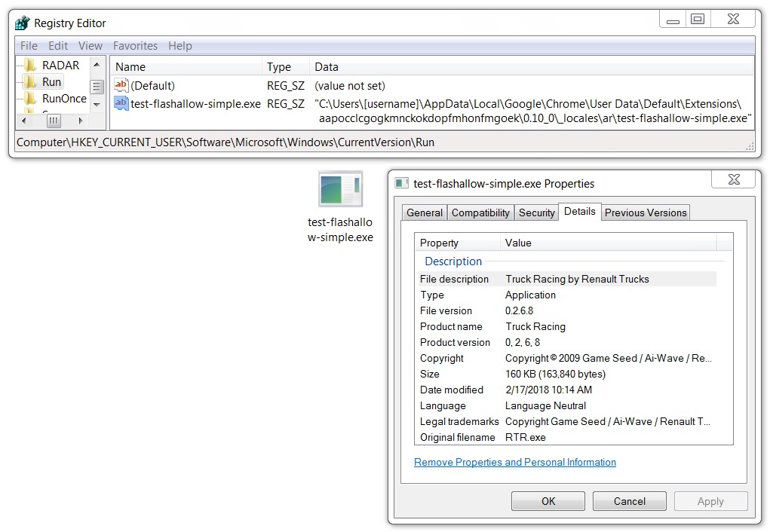
Task: Open the Favorites menu
Action: point(135,46)
